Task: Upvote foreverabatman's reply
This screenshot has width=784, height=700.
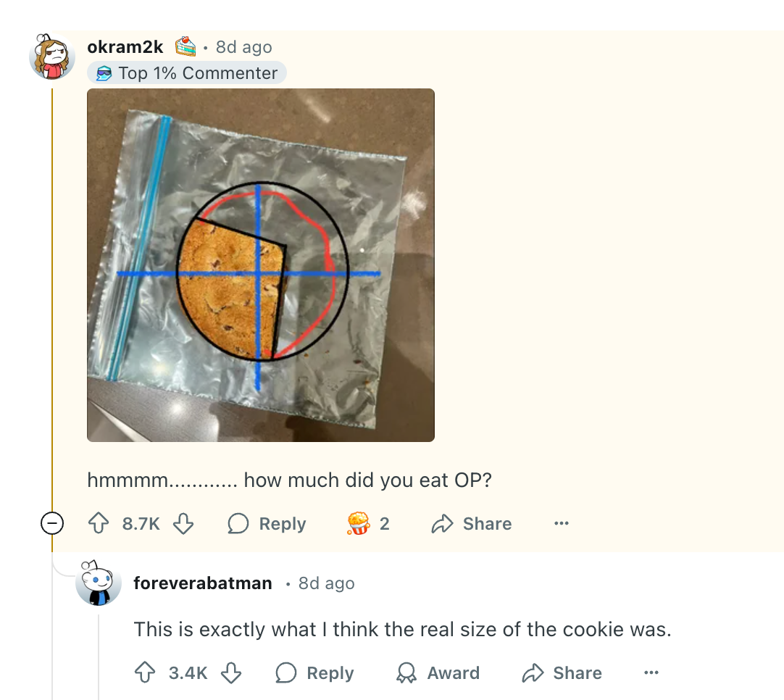Action: 146,673
